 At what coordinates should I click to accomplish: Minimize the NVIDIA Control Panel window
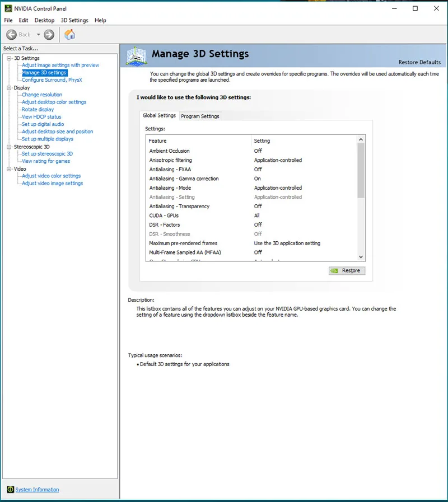click(394, 8)
